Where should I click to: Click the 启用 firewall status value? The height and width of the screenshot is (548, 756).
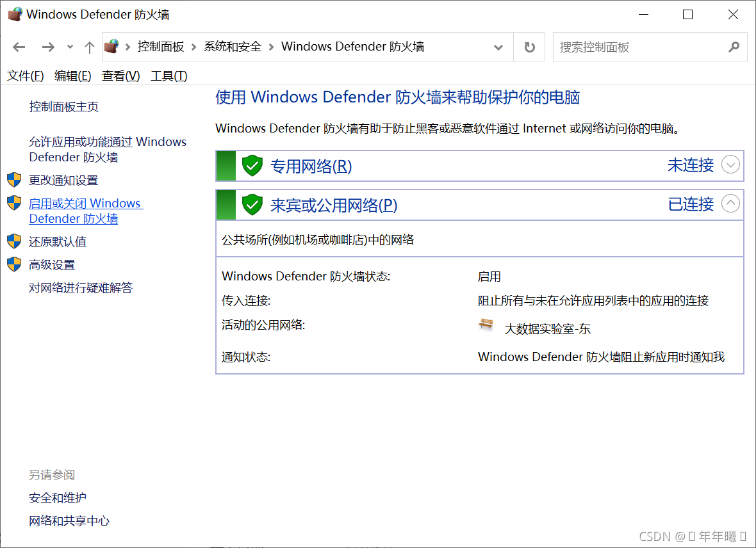tap(489, 277)
